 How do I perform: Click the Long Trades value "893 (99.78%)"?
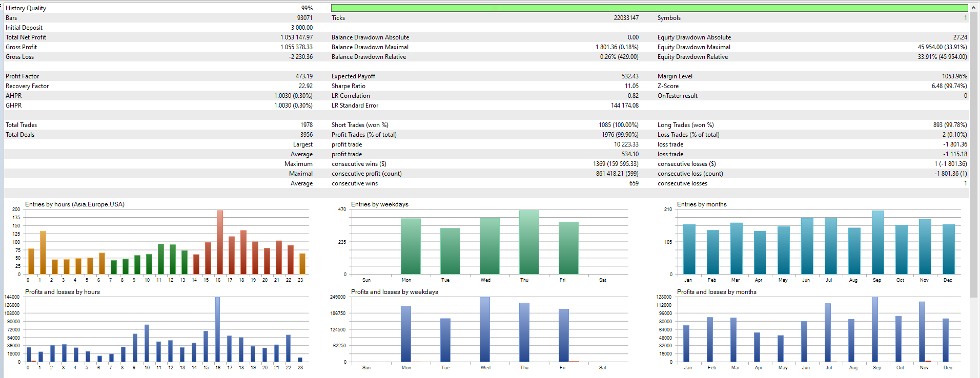pyautogui.click(x=950, y=125)
